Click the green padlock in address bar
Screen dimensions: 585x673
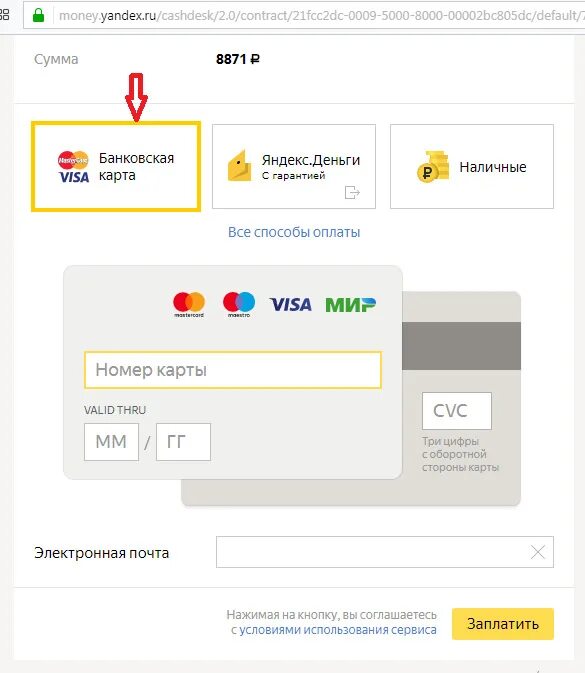(x=39, y=15)
